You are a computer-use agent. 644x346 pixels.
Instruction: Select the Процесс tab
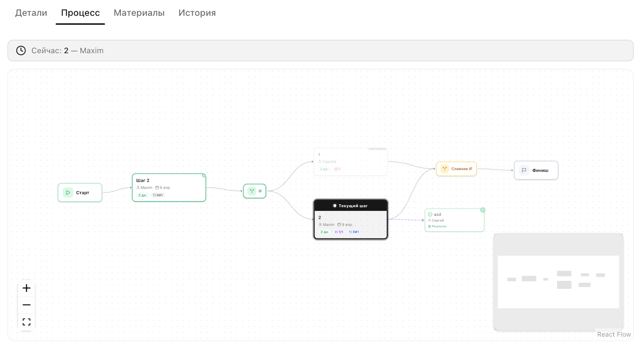tap(80, 13)
